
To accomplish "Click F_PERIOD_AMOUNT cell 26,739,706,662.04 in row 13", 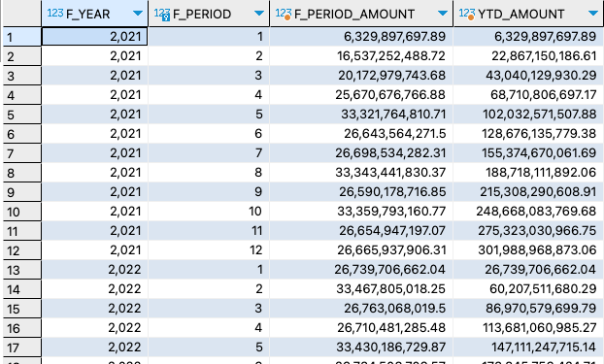I will [361, 270].
